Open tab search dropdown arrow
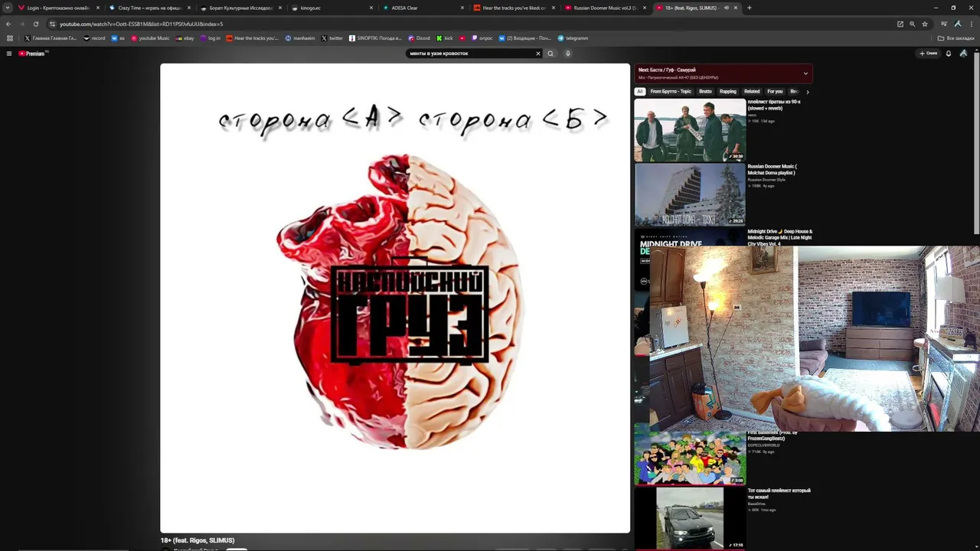980x551 pixels. (8, 8)
